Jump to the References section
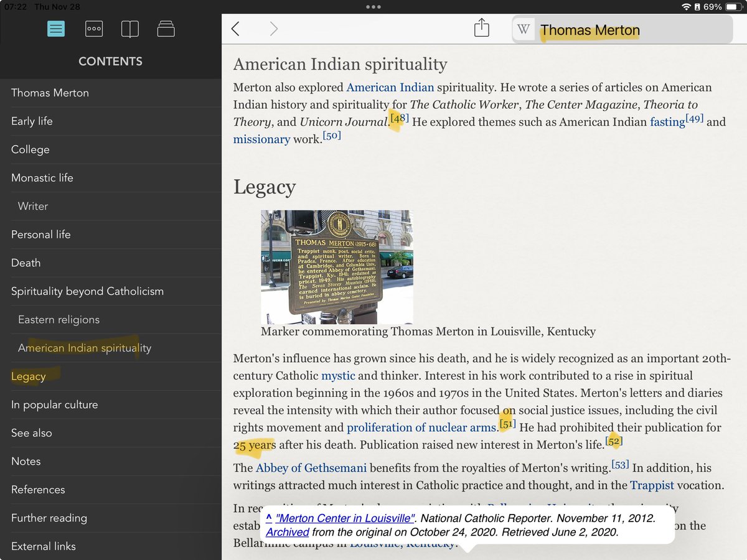Viewport: 747px width, 560px height. (x=111, y=490)
